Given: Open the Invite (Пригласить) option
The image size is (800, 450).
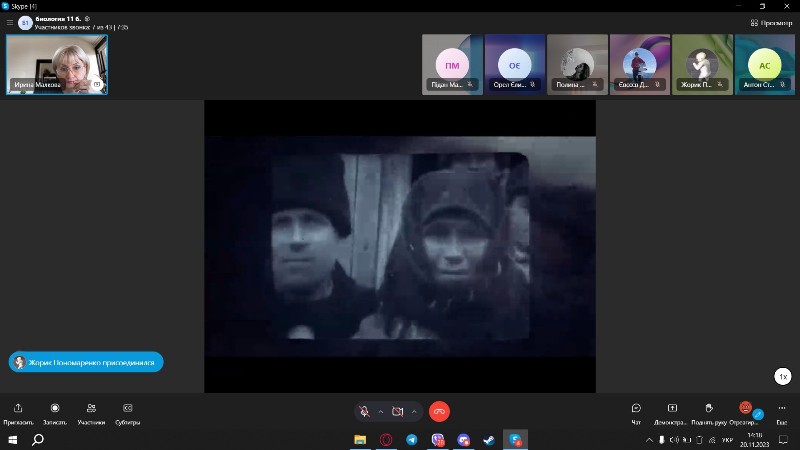Looking at the screenshot, I should [18, 413].
